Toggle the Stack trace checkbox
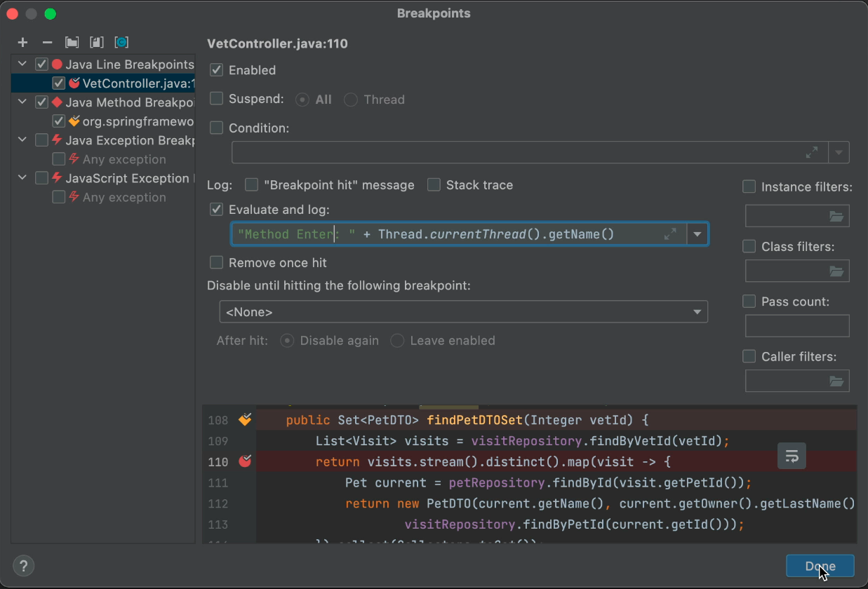Screen dimensions: 868x589 pyautogui.click(x=434, y=185)
